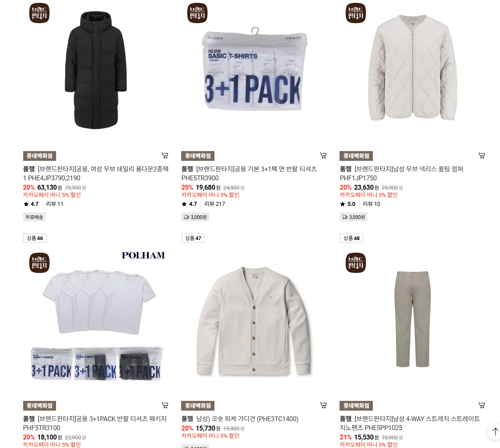Click cart icon for 3+1 pack cotton t-shirts
The width and height of the screenshot is (500, 448).
pos(323,155)
